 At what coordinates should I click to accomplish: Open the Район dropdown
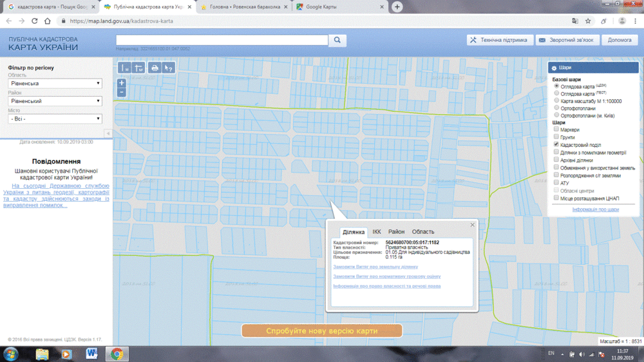[x=55, y=101]
